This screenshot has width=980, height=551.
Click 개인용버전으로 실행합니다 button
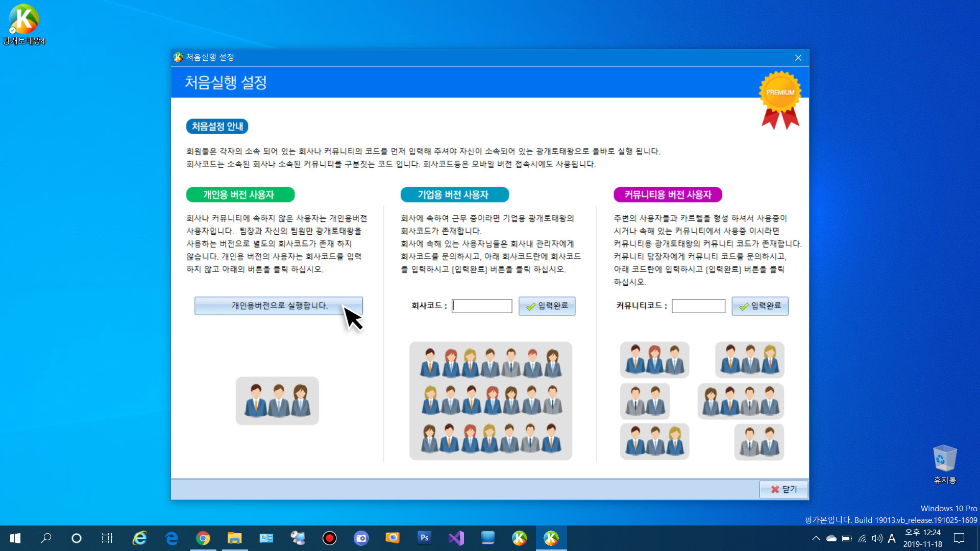point(278,306)
